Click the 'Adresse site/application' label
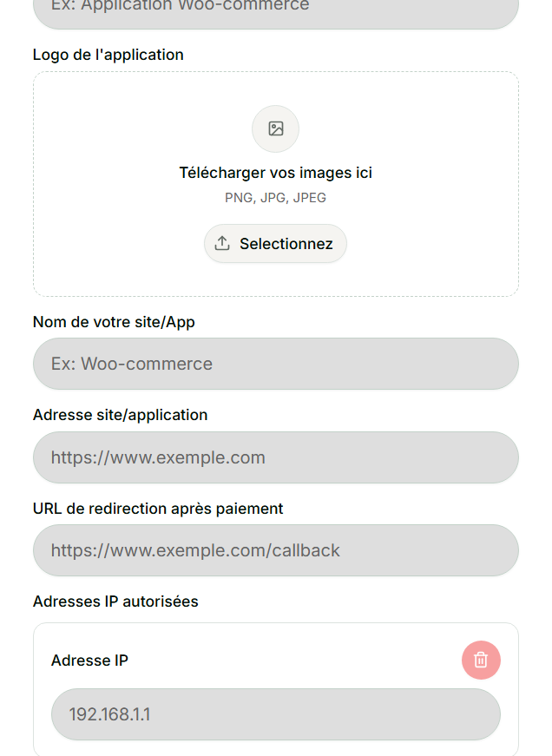Image resolution: width=552 pixels, height=756 pixels. click(x=120, y=415)
